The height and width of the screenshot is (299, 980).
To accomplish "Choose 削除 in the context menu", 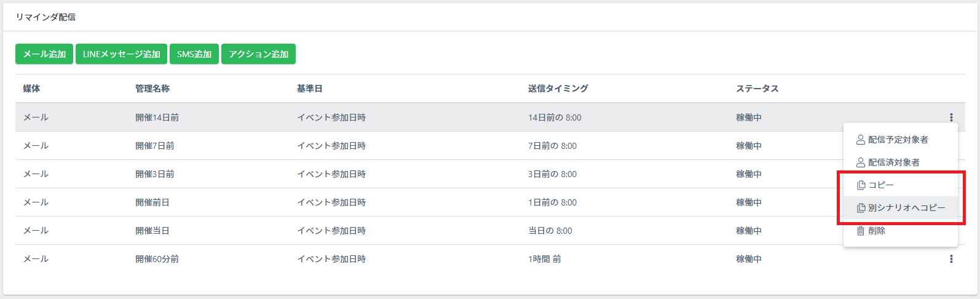I will pyautogui.click(x=901, y=231).
